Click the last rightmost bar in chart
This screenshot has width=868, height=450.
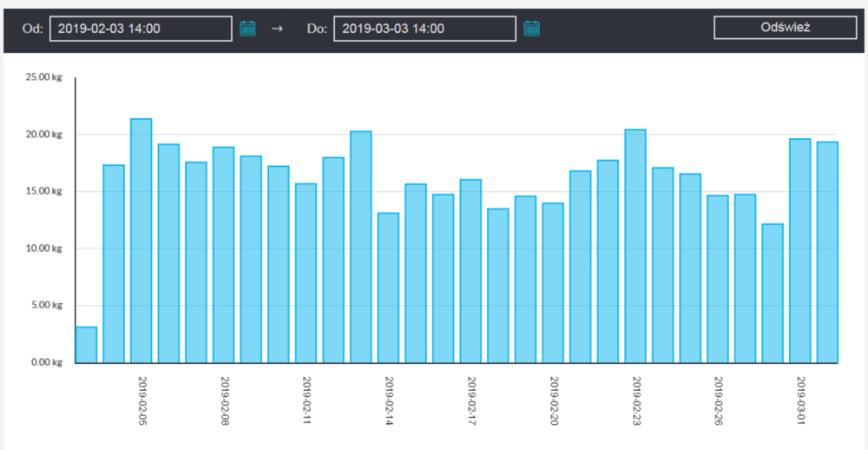point(827,252)
